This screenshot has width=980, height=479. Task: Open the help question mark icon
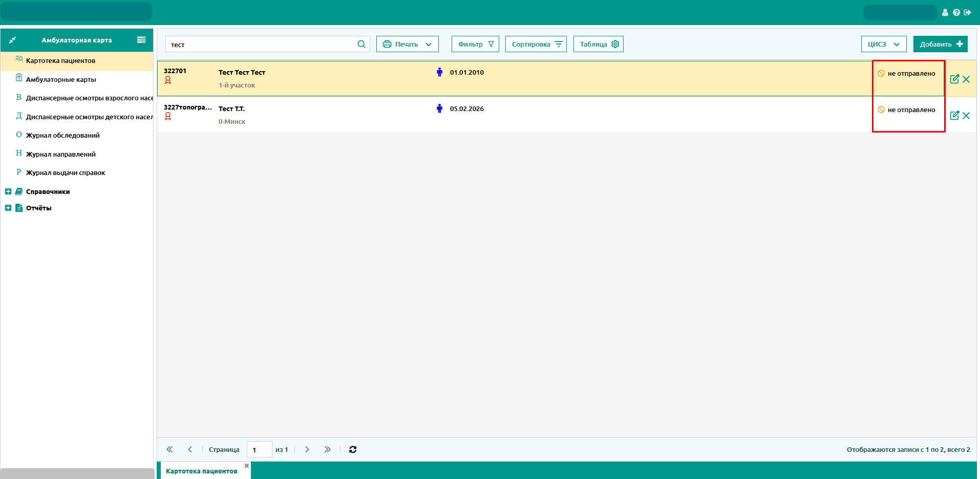click(x=956, y=13)
